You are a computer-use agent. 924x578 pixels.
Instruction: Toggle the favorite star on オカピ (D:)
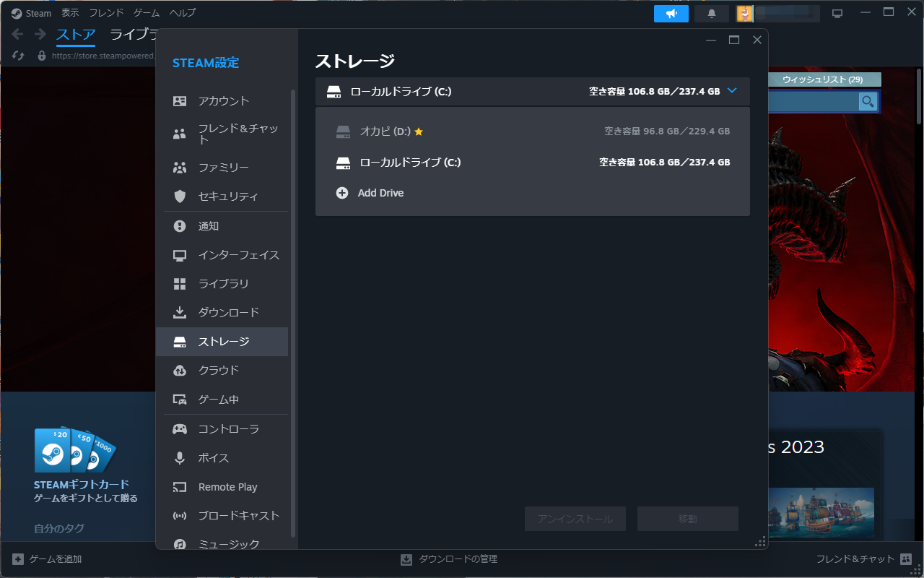click(x=418, y=131)
